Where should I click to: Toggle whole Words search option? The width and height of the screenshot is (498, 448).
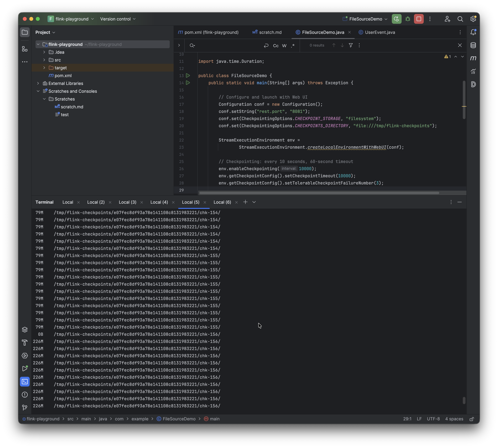coord(284,46)
